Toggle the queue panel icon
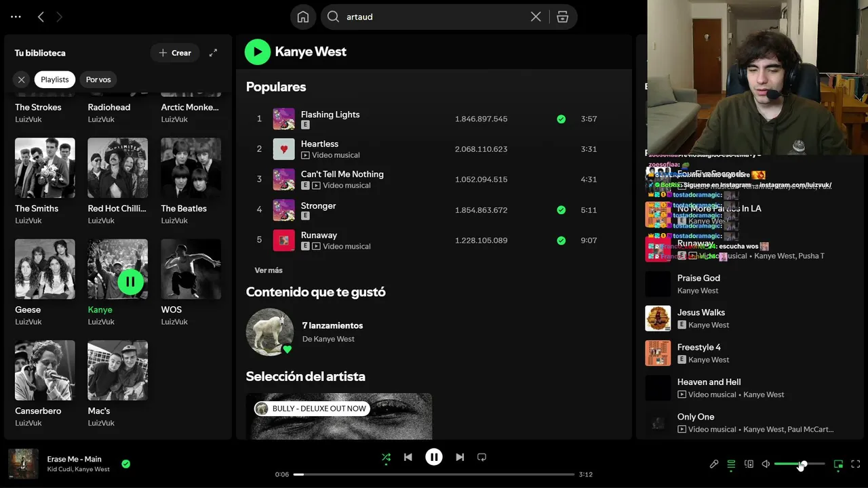868x488 pixels. pos(731,464)
